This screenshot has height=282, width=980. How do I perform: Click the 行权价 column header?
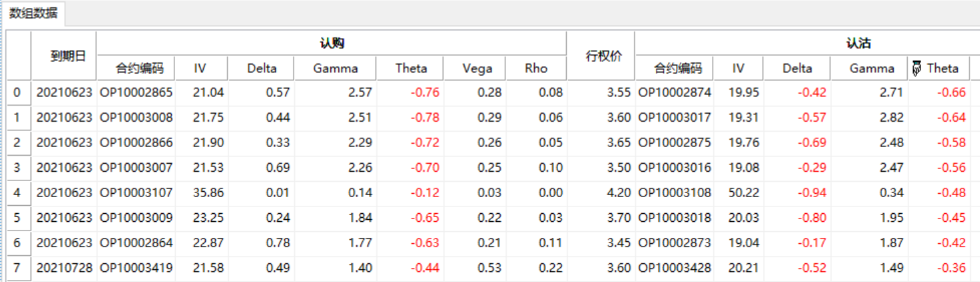604,56
